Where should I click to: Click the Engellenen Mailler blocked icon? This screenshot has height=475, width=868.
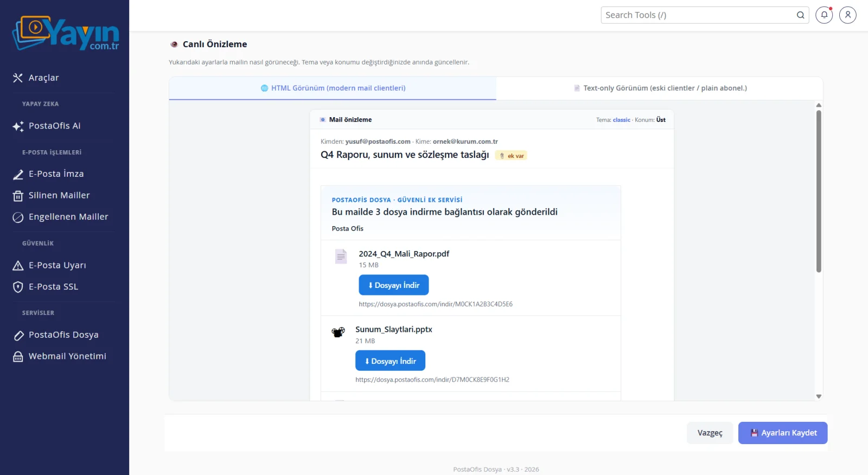pos(18,217)
